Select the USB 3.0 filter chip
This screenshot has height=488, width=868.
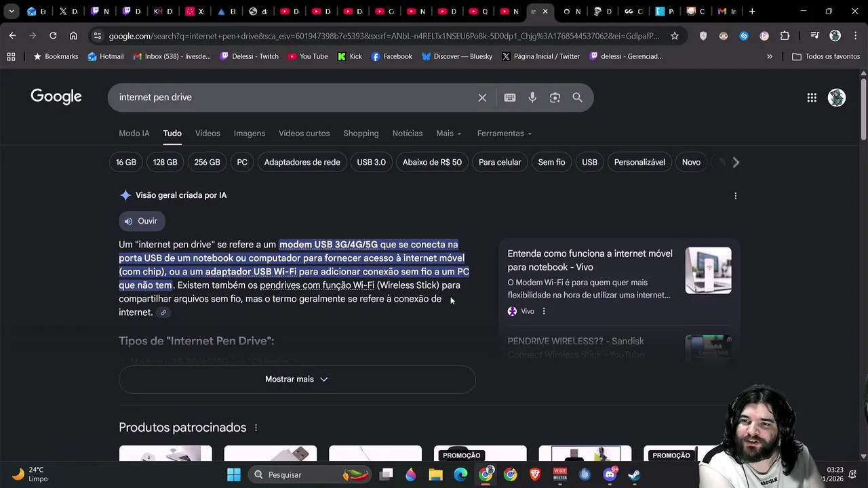[x=372, y=163]
